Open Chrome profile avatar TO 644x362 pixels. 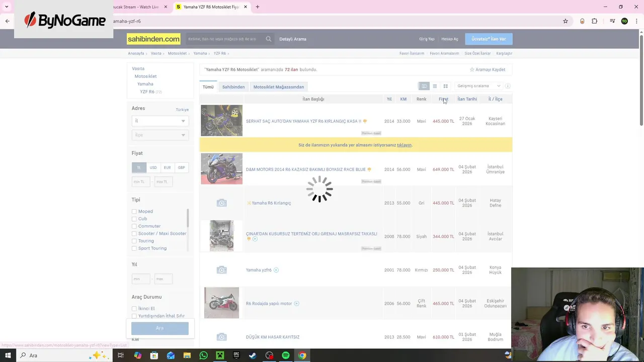pyautogui.click(x=624, y=21)
